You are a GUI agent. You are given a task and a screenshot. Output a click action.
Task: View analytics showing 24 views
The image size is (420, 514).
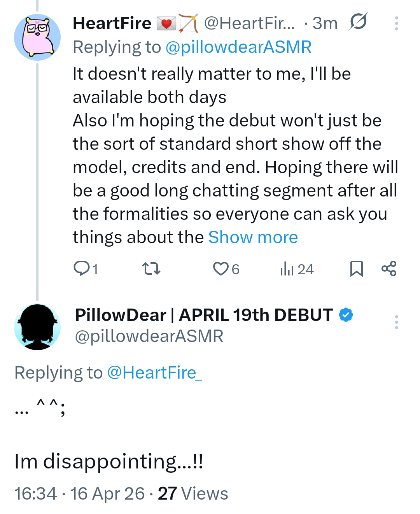[x=297, y=269]
